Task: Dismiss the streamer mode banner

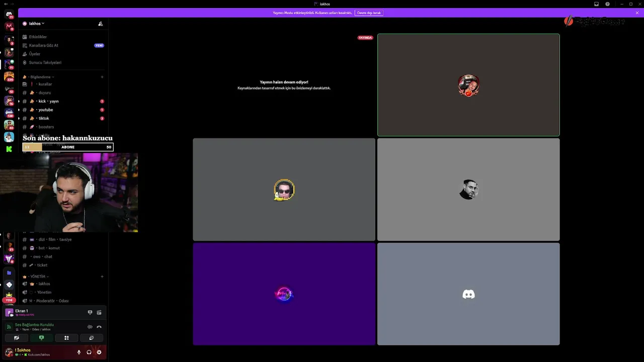Action: [637, 13]
